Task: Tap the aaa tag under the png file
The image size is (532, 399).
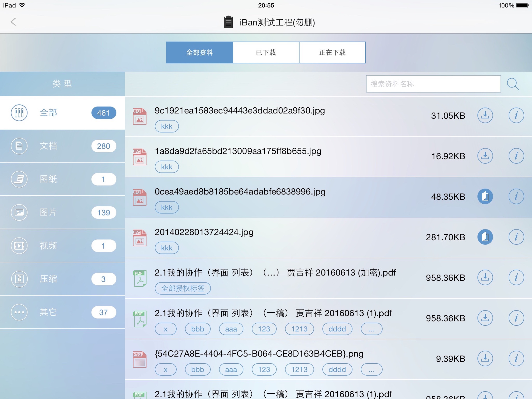Action: (231, 369)
